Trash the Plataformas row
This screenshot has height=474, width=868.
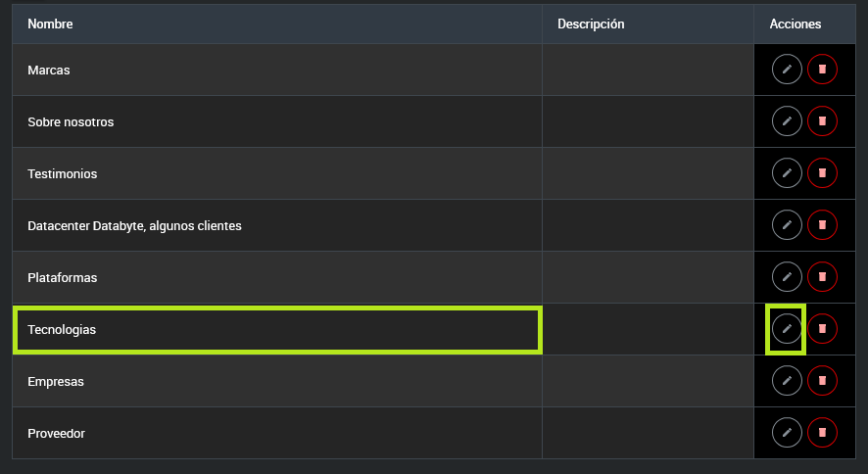coord(822,277)
